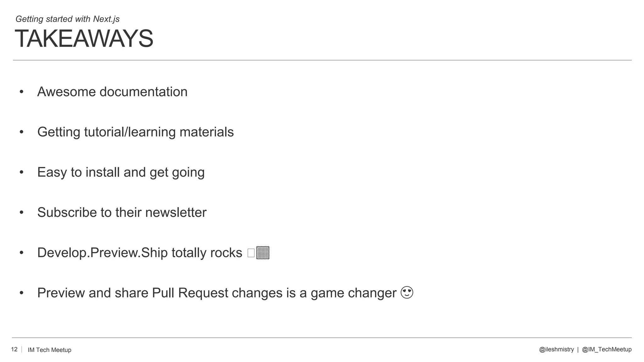The width and height of the screenshot is (644, 362).
Task: Click Subscribe to their newsletter text
Action: tap(122, 212)
